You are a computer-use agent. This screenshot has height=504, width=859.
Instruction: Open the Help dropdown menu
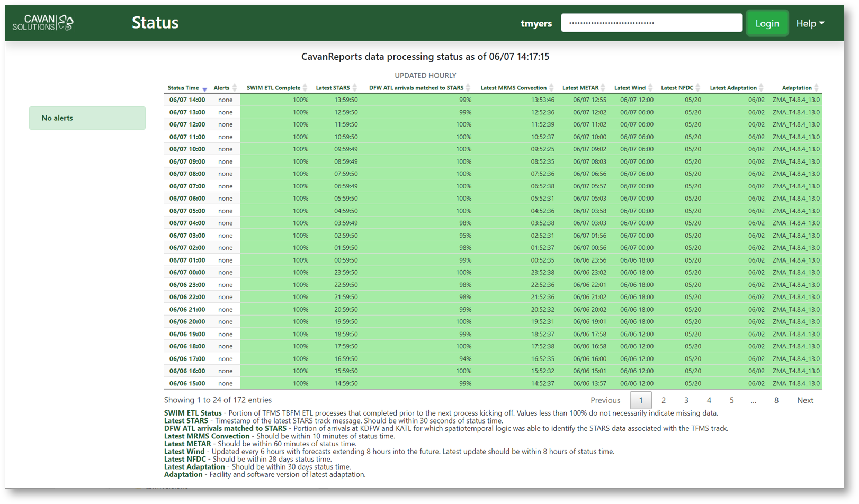click(x=810, y=23)
